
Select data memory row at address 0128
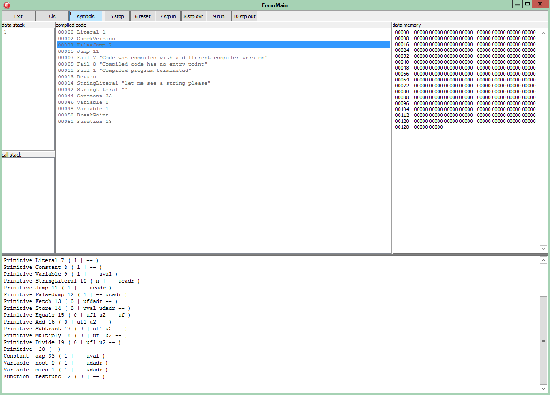(x=419, y=127)
